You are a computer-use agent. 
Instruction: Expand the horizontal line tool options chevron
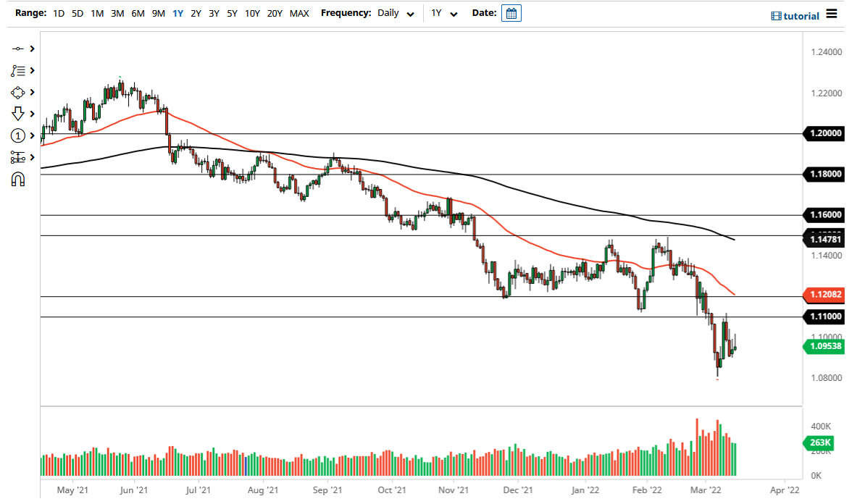click(32, 49)
